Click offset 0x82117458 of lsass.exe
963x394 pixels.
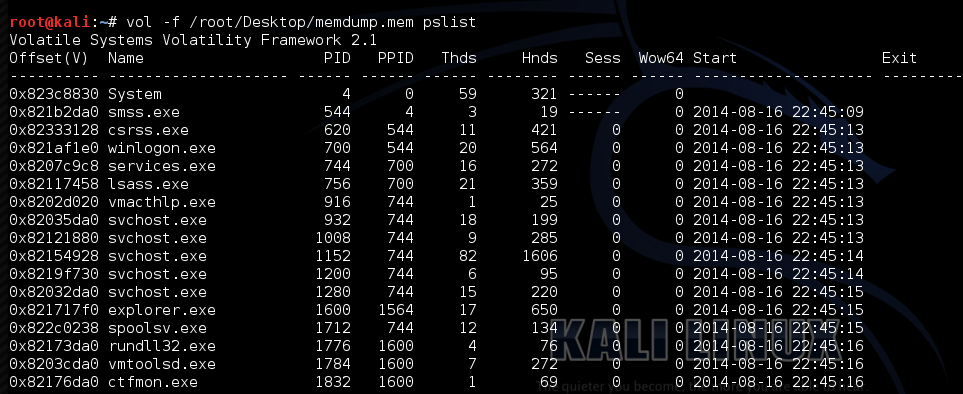(x=54, y=184)
